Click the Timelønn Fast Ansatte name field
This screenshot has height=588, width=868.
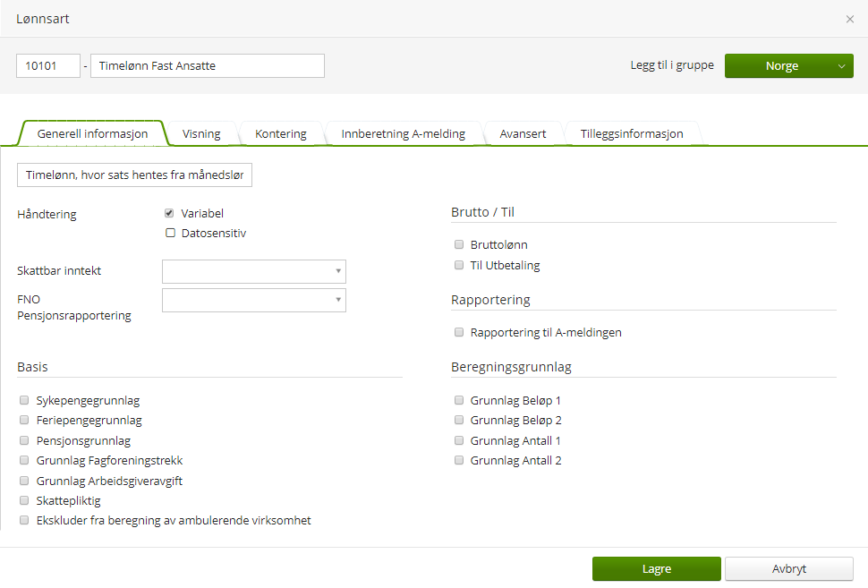207,66
